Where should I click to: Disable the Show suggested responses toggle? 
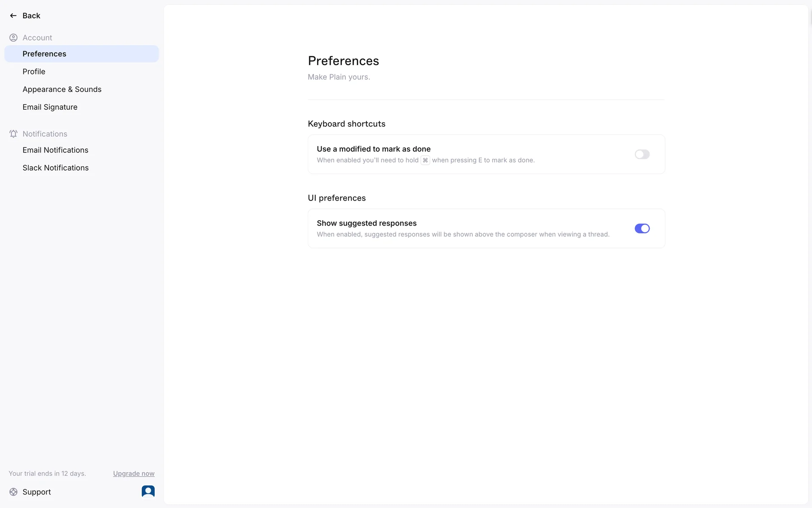click(642, 229)
